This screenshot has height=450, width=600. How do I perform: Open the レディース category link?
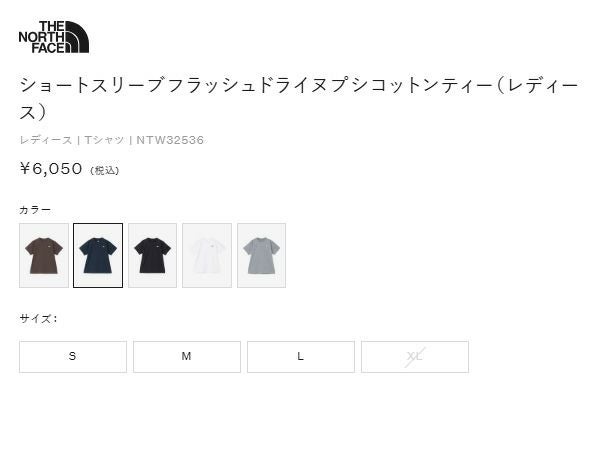coord(46,140)
